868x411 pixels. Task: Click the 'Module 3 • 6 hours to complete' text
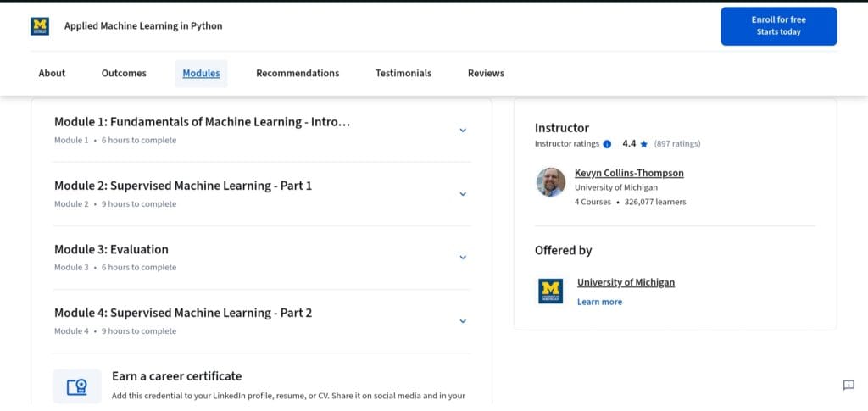[x=115, y=267]
